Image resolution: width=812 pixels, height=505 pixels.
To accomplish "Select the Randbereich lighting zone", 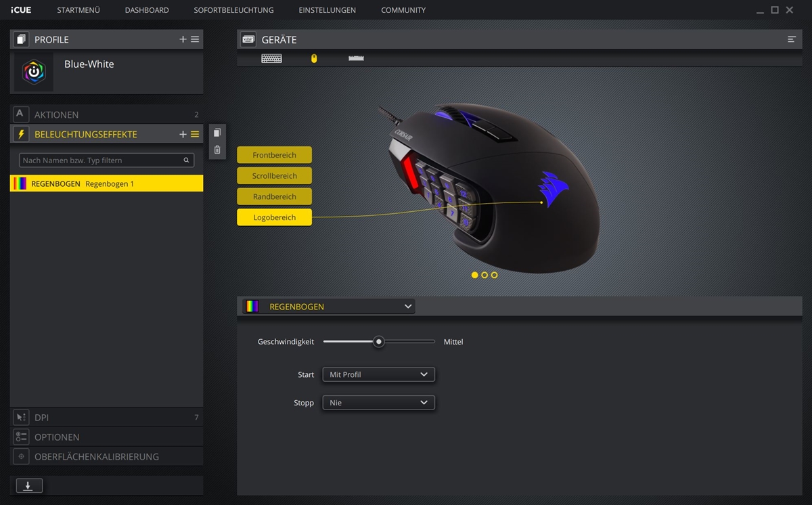I will point(274,196).
